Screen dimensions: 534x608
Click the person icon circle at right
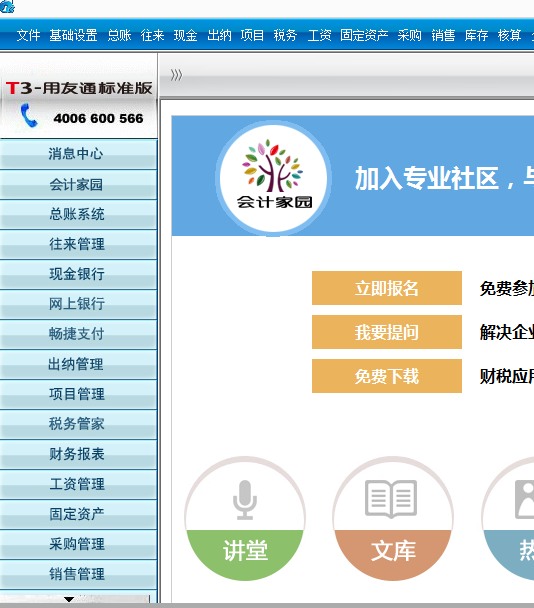[x=508, y=518]
